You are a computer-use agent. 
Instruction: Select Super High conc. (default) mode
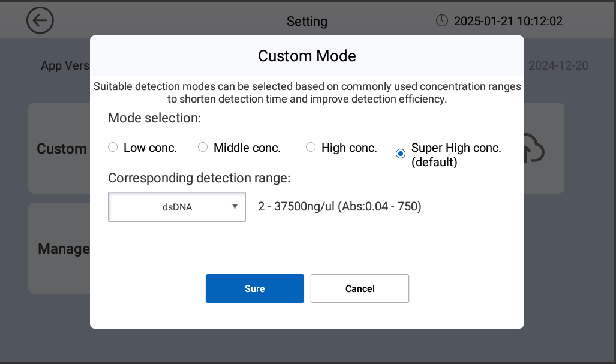401,154
